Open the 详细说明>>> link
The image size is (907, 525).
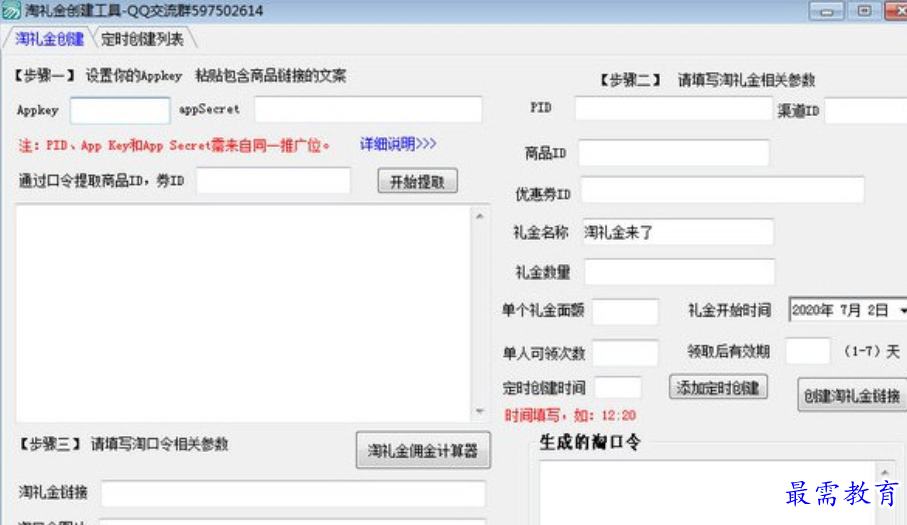[398, 143]
